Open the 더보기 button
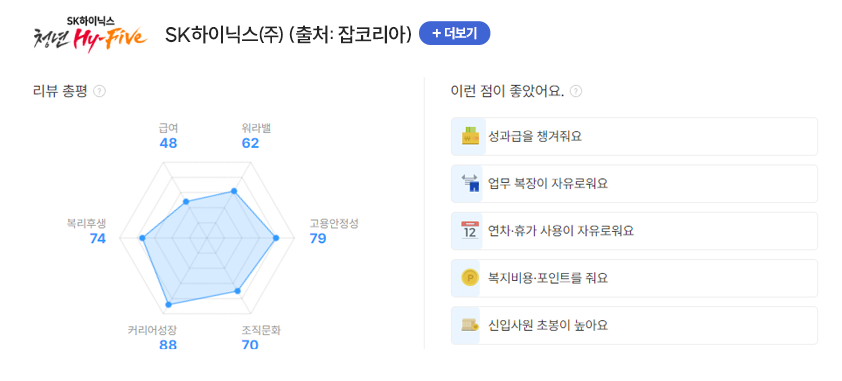The width and height of the screenshot is (842, 381). [x=454, y=33]
